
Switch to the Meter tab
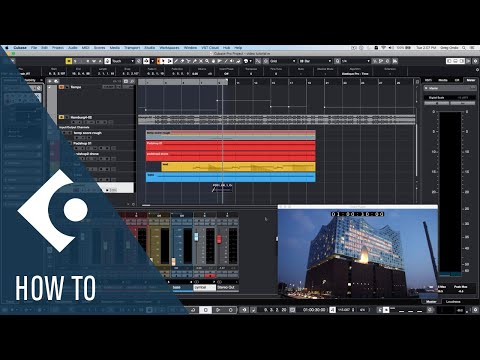click(471, 80)
